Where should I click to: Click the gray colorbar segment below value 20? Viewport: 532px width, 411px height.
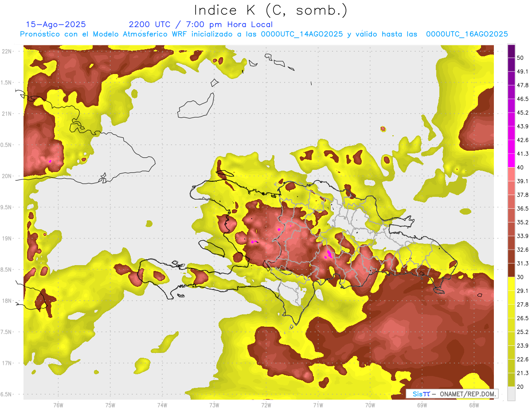tap(511, 394)
